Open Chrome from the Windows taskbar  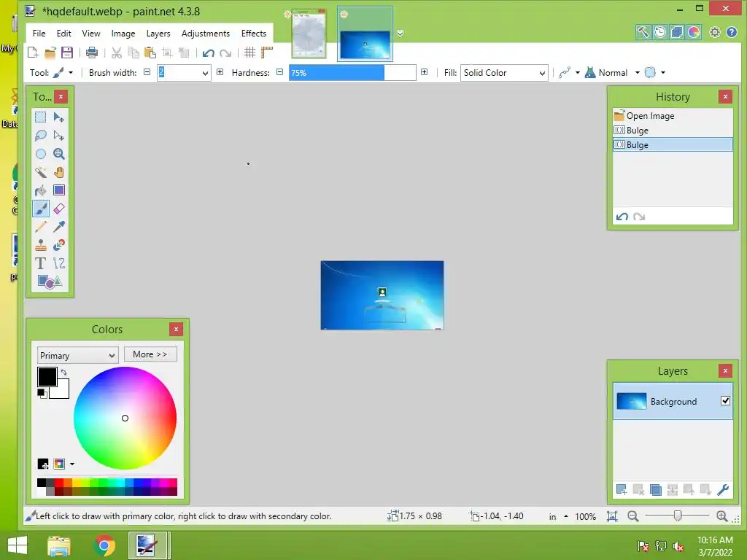tap(104, 545)
